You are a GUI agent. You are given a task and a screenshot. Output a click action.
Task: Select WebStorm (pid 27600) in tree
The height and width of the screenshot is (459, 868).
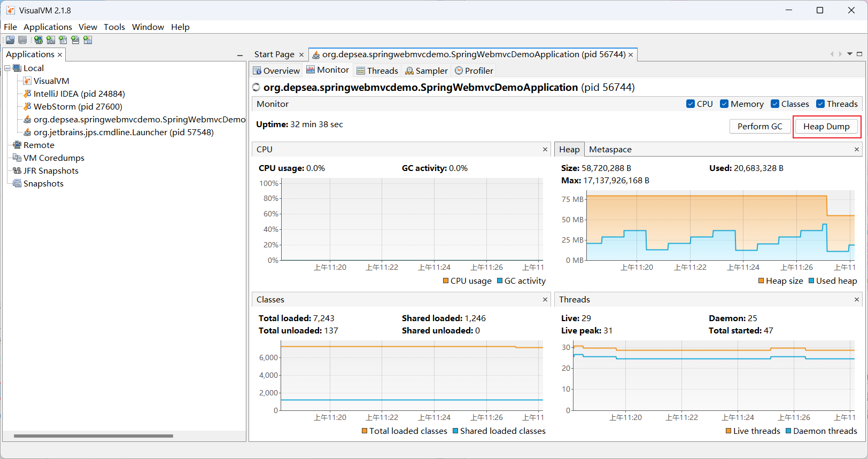click(x=77, y=107)
